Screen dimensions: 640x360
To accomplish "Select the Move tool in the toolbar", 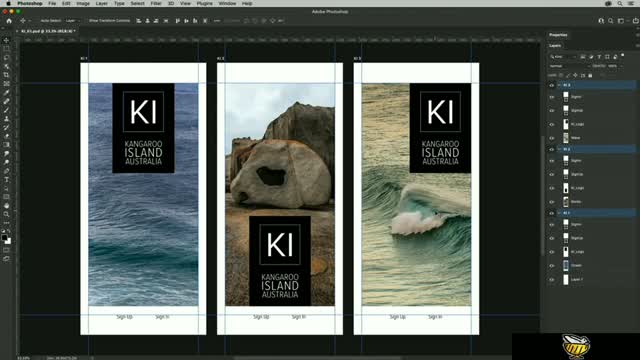I will 6,40.
